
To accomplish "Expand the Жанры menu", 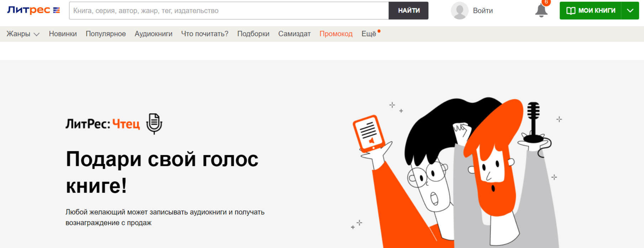I will coord(23,34).
